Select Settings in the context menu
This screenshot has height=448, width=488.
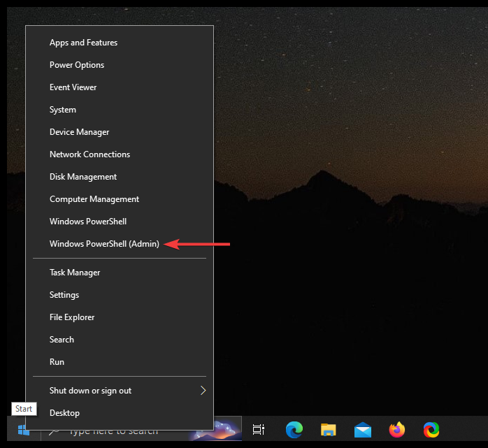click(120, 295)
